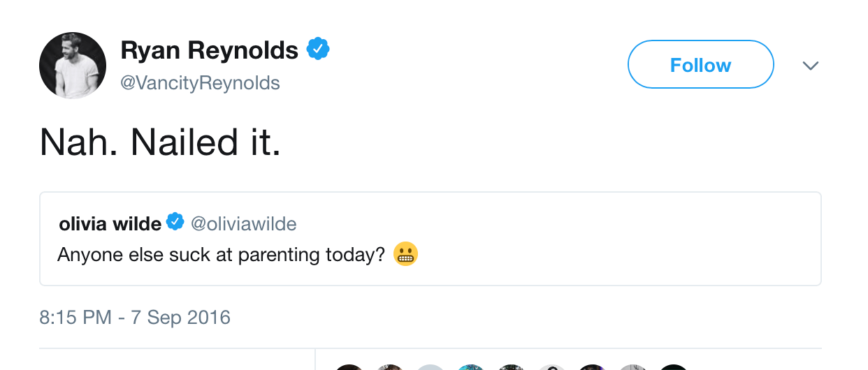The width and height of the screenshot is (868, 370).
Task: Open the Ryan Reynolds display name link
Action: tap(209, 50)
